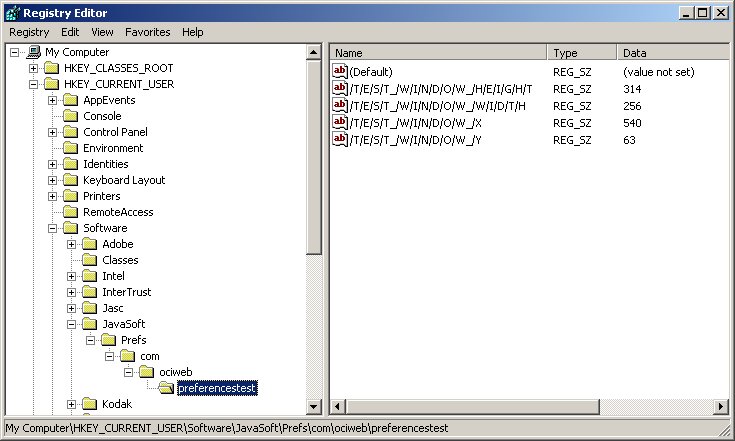The height and width of the screenshot is (441, 735).
Task: Click the value pane horizontal scrollbar thumb
Action: 472,406
